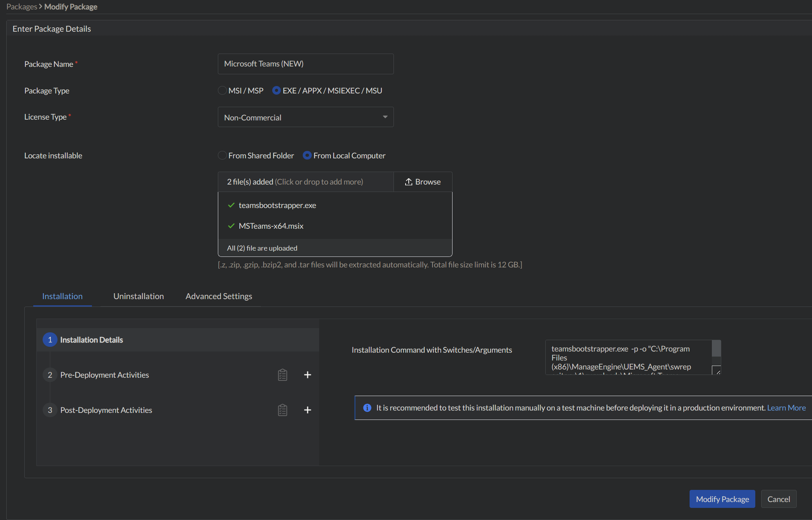Choose From Shared Folder option

tap(222, 156)
